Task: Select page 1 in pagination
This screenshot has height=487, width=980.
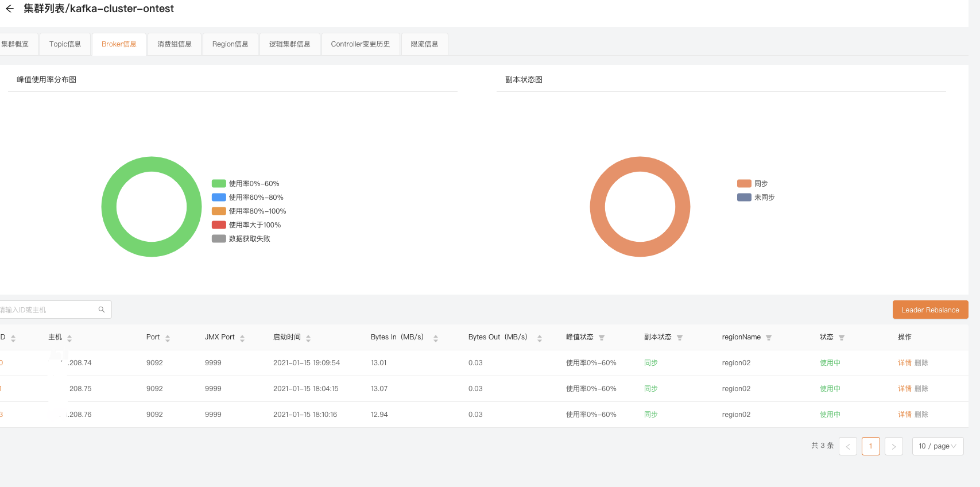Action: tap(871, 446)
